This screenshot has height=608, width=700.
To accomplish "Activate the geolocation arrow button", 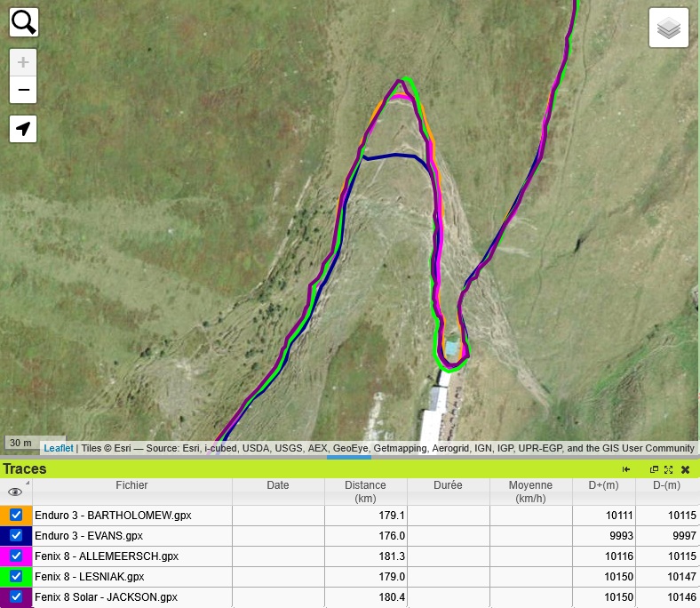I will [23, 129].
